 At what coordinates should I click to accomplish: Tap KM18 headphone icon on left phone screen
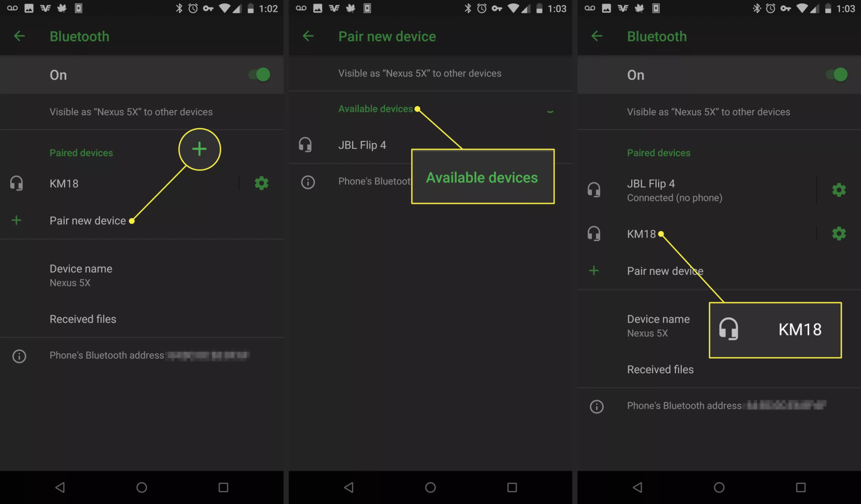tap(17, 183)
